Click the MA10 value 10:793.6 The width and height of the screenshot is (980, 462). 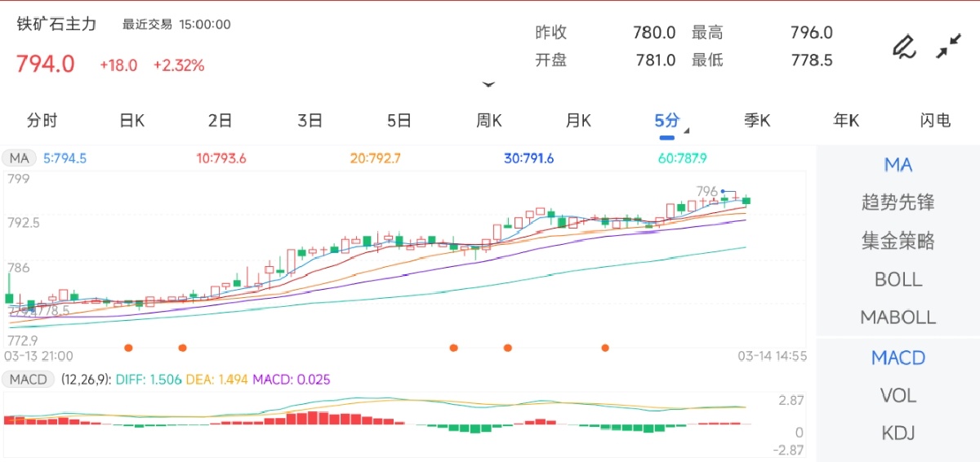point(221,158)
